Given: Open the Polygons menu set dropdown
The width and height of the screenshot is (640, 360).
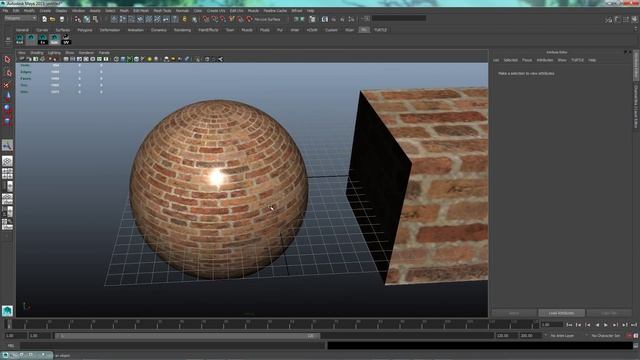Looking at the screenshot, I should click(x=20, y=18).
